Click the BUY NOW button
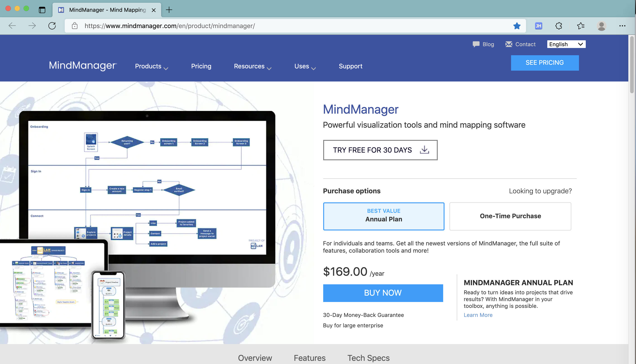Screen dimensions: 636x364 tap(383, 293)
